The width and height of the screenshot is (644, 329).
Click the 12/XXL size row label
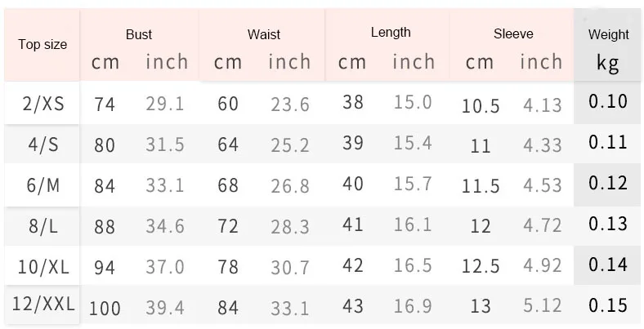(43, 306)
